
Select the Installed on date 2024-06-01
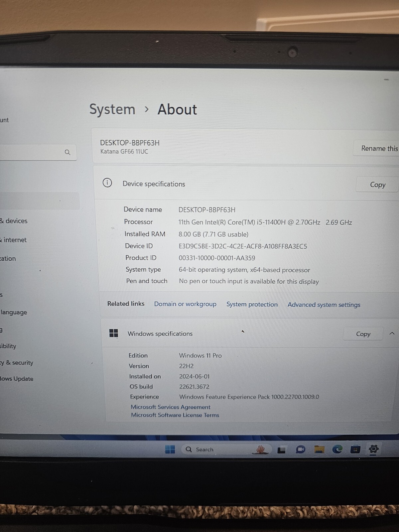[x=195, y=376]
